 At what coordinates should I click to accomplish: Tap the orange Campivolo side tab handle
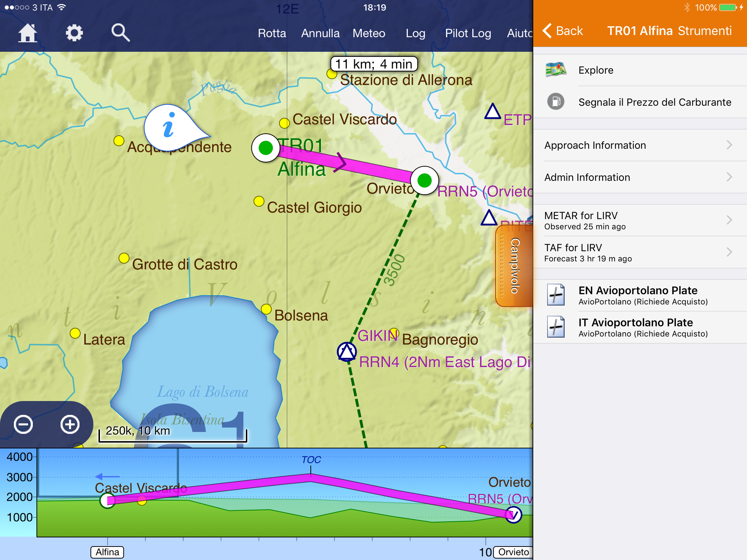point(515,265)
